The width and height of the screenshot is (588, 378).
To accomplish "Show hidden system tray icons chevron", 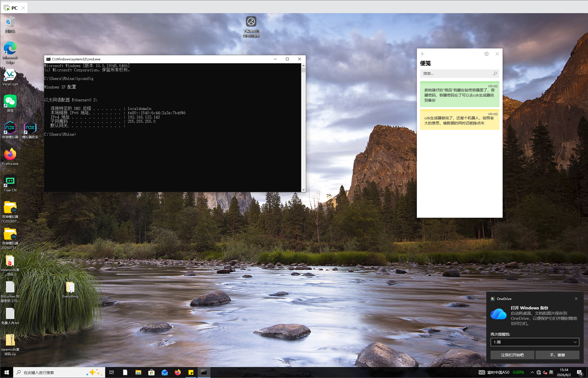I will pos(532,372).
